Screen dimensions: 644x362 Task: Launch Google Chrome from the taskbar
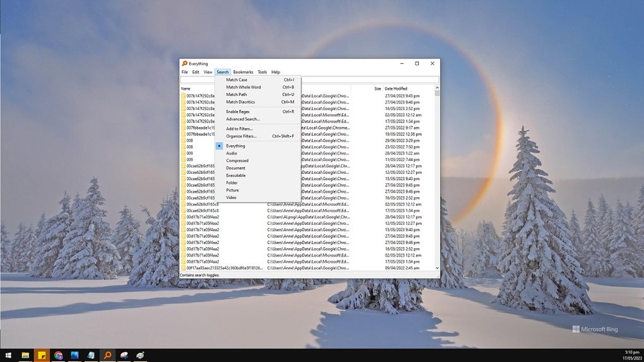pos(58,356)
